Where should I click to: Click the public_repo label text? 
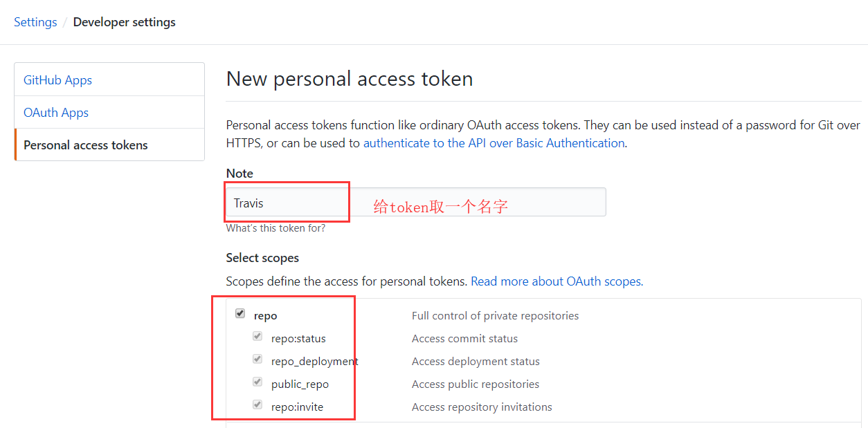(x=300, y=384)
